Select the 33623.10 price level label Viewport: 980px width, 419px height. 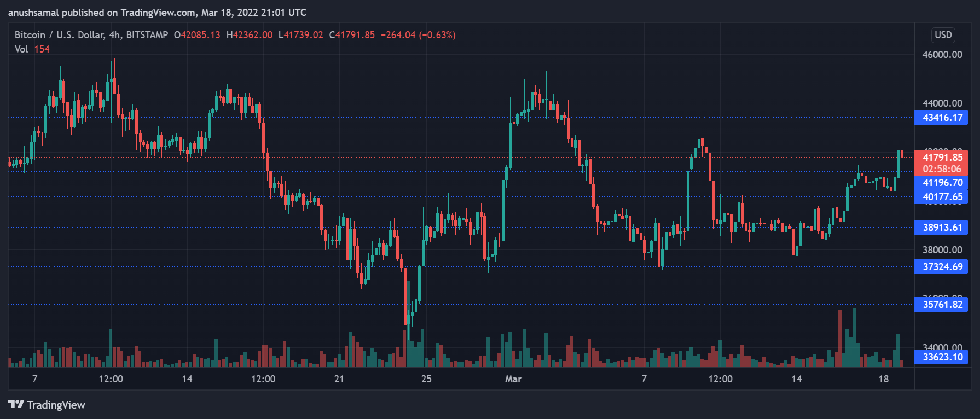coord(942,357)
